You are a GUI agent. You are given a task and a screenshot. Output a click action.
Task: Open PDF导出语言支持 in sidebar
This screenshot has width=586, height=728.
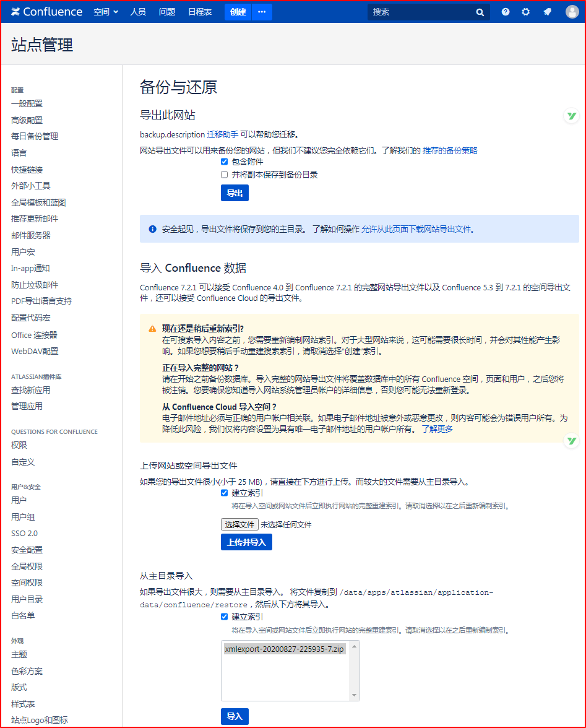41,301
